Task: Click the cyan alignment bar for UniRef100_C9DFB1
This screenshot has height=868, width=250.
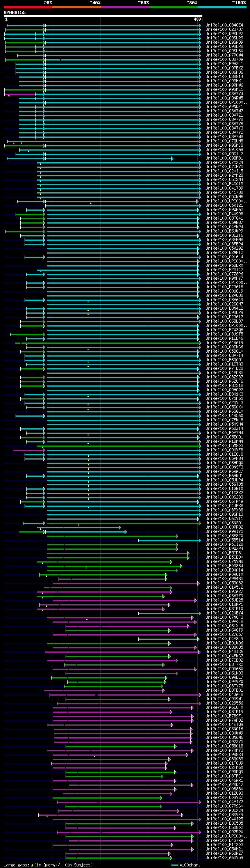Action: [90, 158]
